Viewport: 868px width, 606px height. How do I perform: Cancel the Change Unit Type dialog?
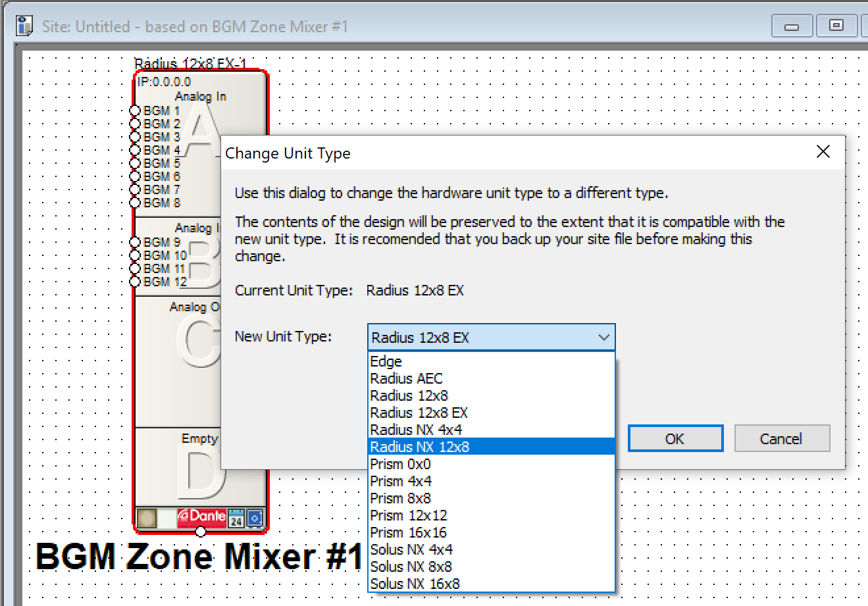(x=782, y=438)
